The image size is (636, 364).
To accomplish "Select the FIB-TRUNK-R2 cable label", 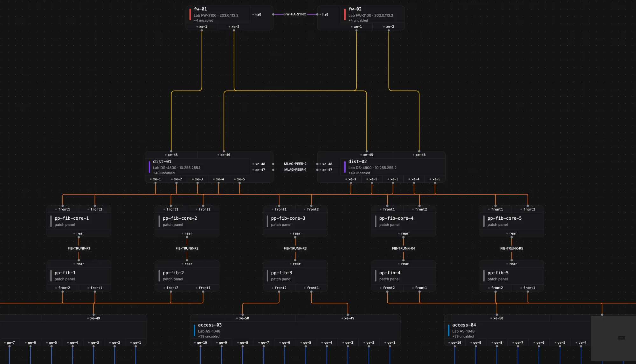I will [x=187, y=249].
